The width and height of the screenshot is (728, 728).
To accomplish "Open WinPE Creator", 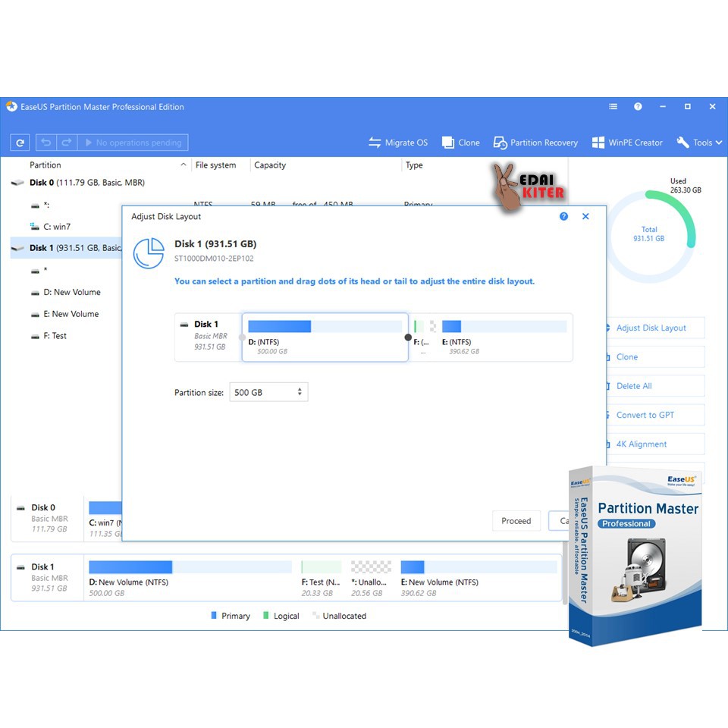I will (626, 143).
